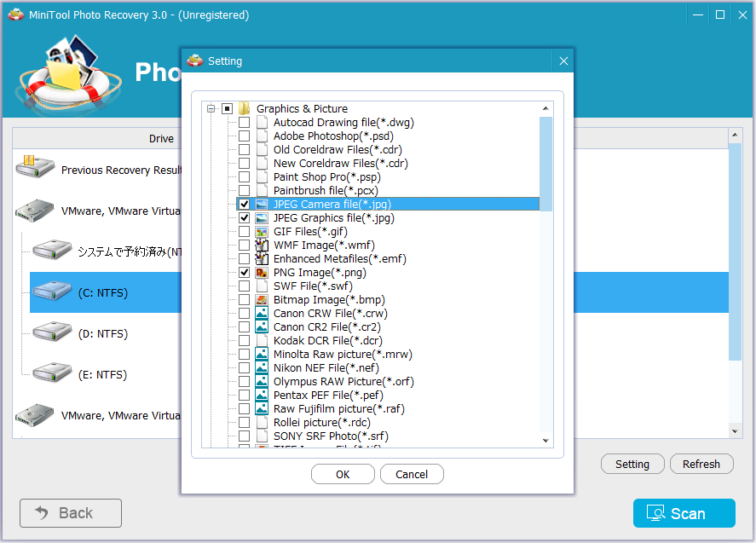
Task: Uncheck PNG Image(*.png) checkbox
Action: tap(245, 273)
